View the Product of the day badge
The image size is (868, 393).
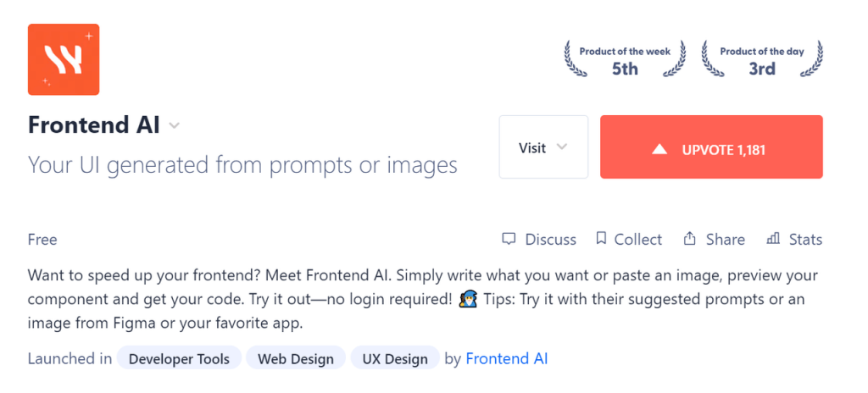(x=762, y=59)
